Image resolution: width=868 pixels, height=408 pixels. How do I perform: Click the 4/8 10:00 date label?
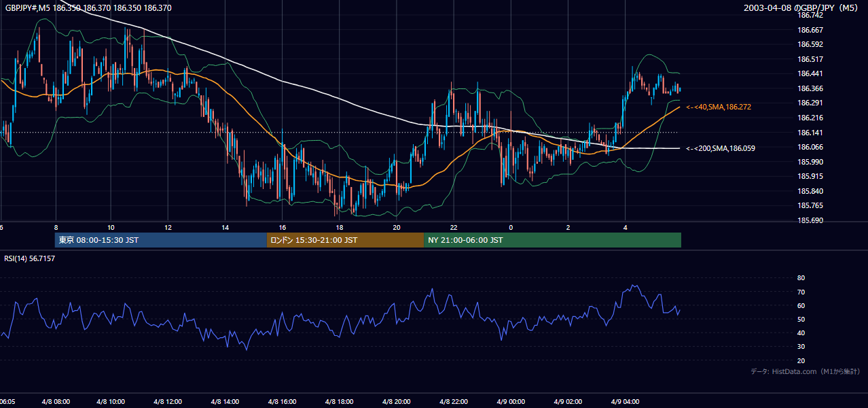(x=112, y=402)
